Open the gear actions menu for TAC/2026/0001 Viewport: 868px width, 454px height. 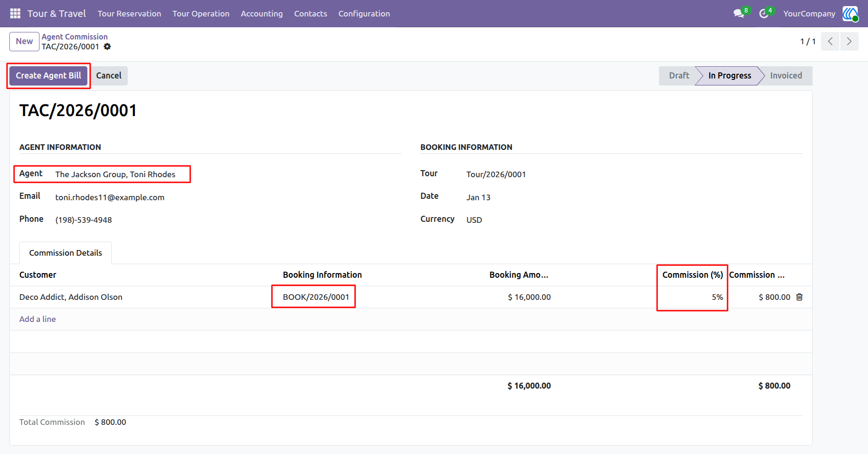107,47
